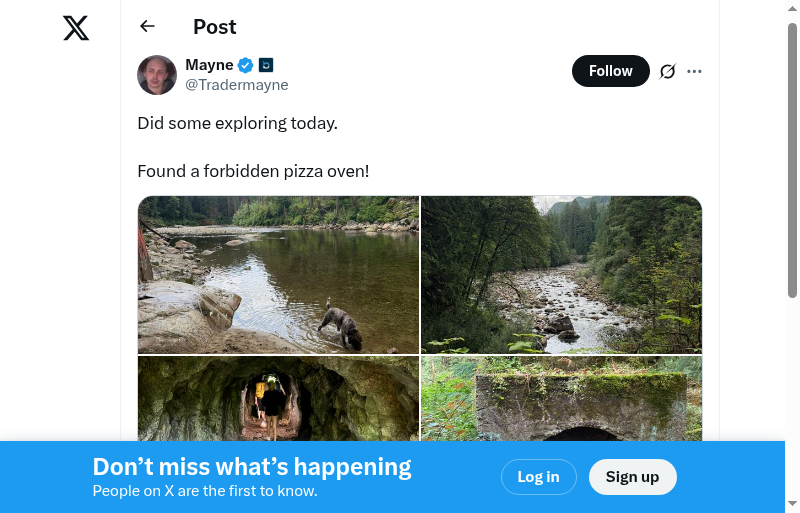
Task: Open the tunnel hikers photo
Action: coord(278,398)
